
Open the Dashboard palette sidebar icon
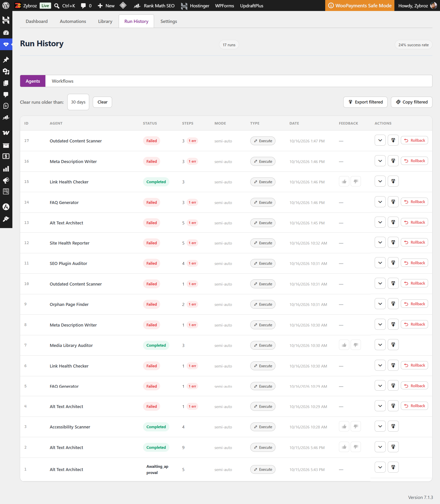tap(6, 33)
